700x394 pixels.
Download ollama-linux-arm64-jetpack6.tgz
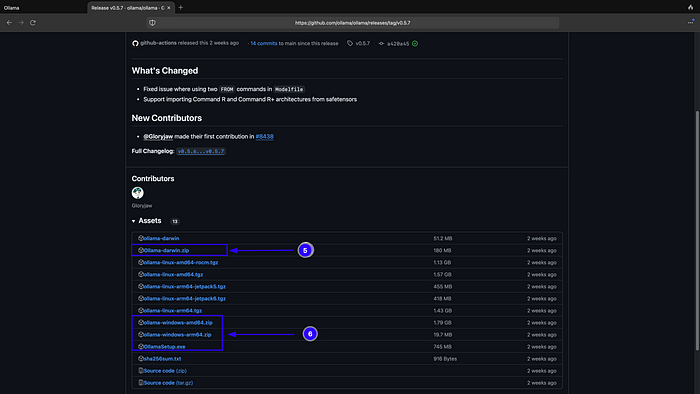(x=185, y=299)
